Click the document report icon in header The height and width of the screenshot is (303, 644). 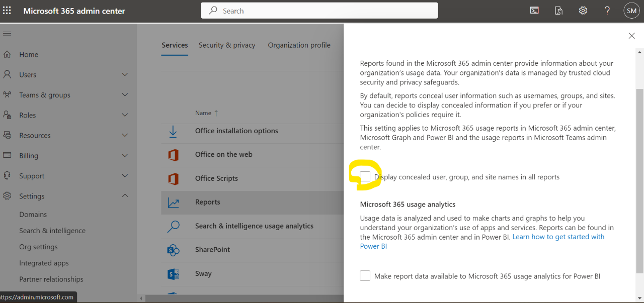[x=558, y=11]
